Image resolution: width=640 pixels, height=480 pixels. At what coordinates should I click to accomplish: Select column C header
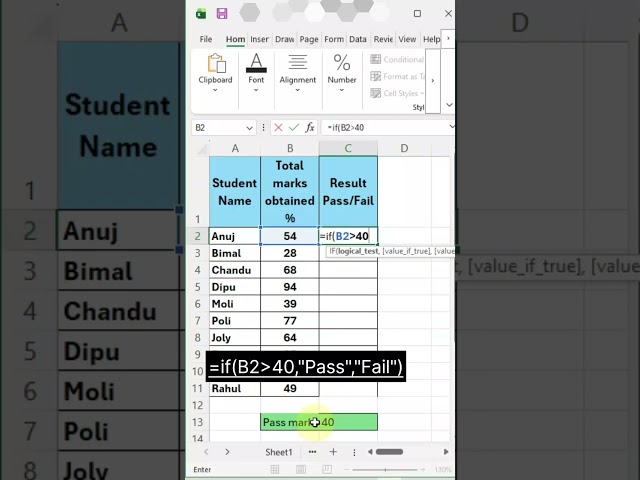click(x=348, y=149)
